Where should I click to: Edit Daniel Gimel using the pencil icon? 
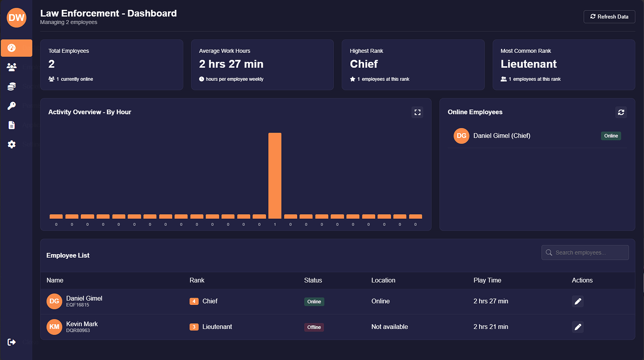578,301
